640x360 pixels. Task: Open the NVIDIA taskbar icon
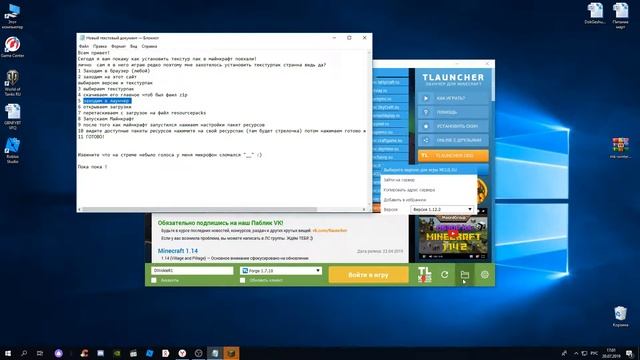[x=117, y=353]
